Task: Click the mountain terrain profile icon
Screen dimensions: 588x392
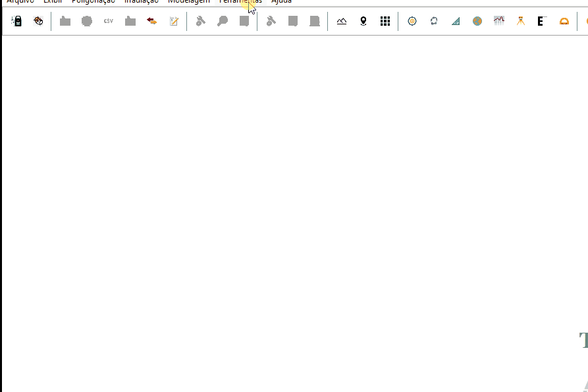Action: click(x=342, y=21)
